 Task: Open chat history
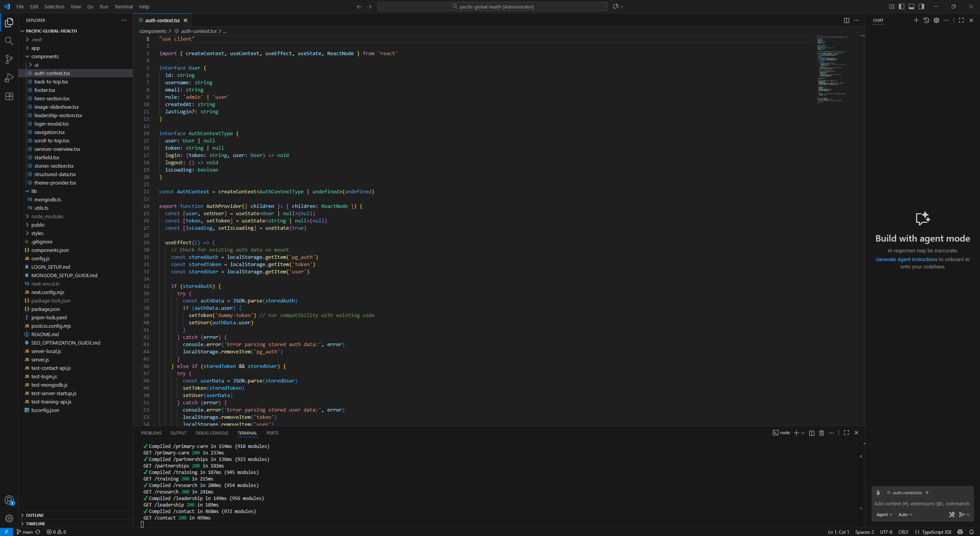(x=926, y=20)
